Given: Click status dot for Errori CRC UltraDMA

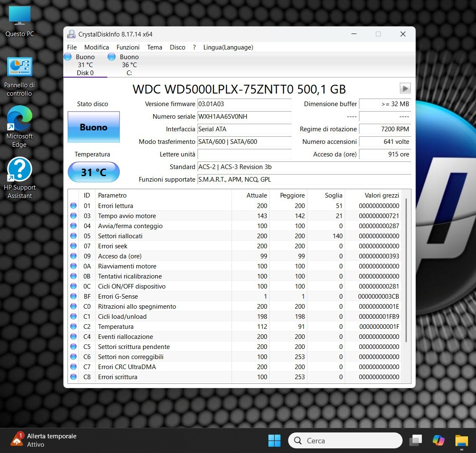Looking at the screenshot, I should [73, 367].
